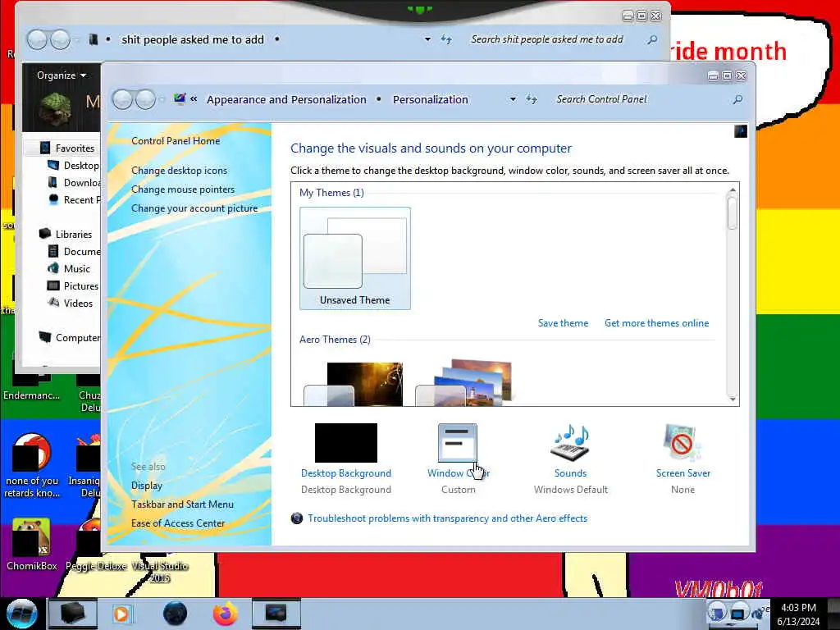Screen dimensions: 840x630
Task: Go to Control Panel Home
Action: point(176,141)
